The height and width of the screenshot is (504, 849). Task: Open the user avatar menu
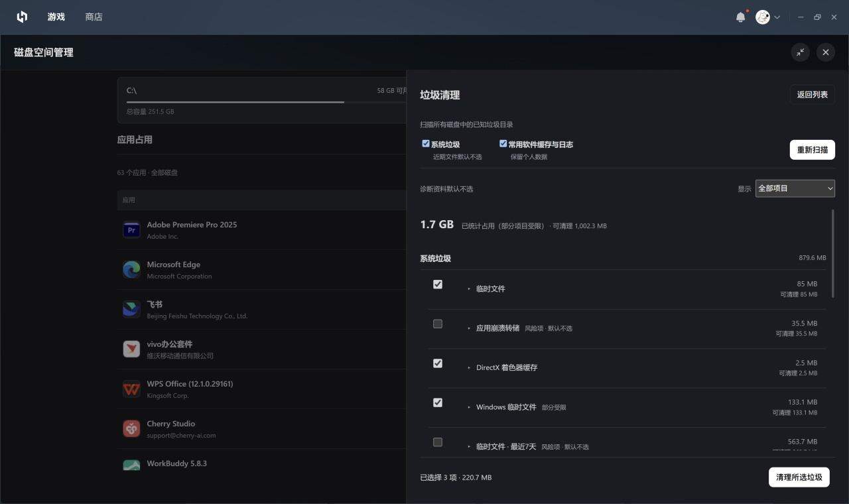(x=763, y=17)
